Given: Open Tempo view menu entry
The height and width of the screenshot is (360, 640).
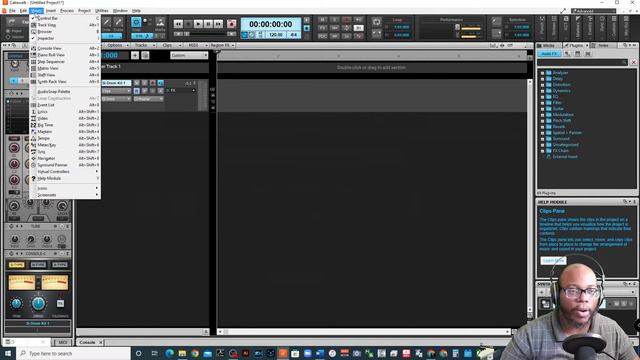Looking at the screenshot, I should (x=65, y=138).
